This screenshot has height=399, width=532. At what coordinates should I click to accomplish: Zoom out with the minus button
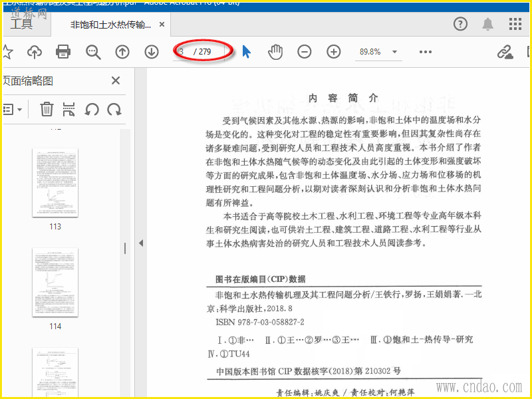[305, 52]
